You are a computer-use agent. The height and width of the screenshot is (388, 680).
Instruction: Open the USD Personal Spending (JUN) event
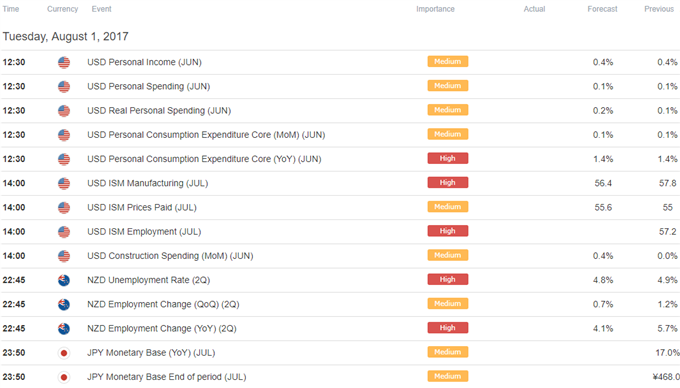149,87
